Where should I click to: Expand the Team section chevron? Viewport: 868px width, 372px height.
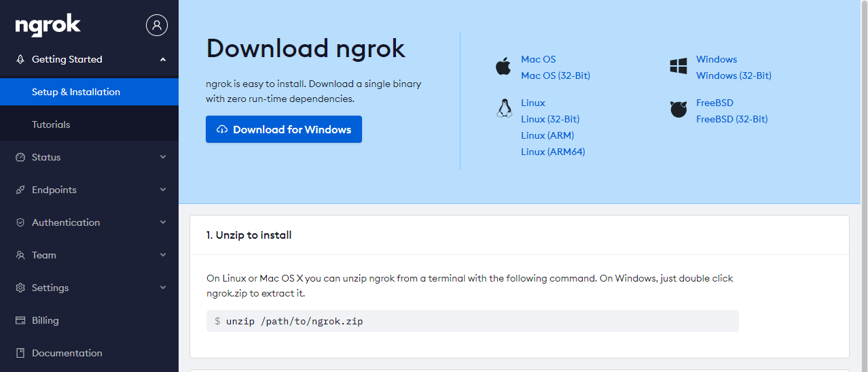click(163, 255)
